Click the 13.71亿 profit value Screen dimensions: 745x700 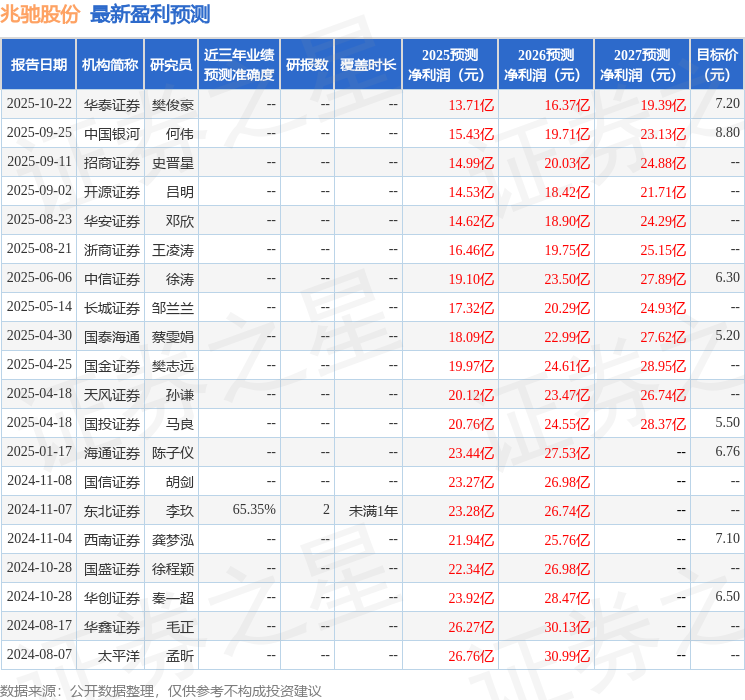click(471, 105)
